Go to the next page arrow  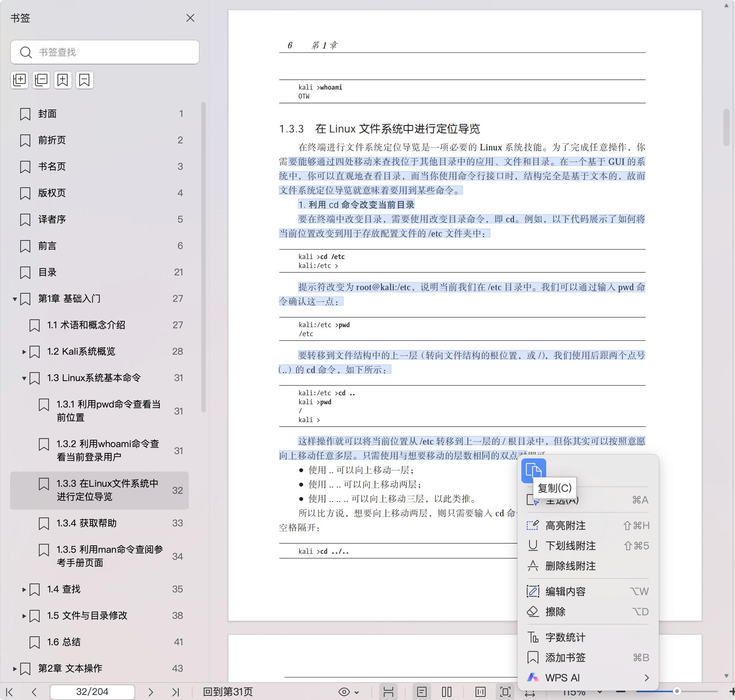pyautogui.click(x=151, y=692)
